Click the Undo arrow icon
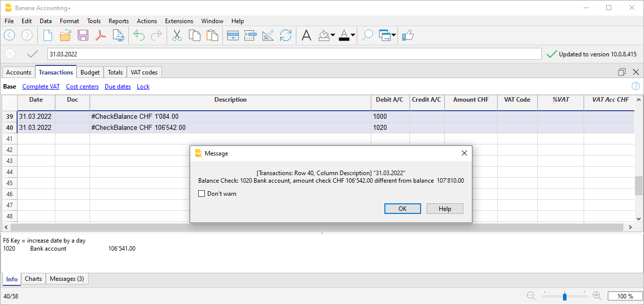This screenshot has height=305, width=644. [x=139, y=35]
